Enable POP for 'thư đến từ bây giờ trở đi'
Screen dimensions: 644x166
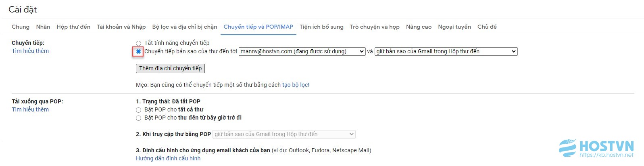point(138,118)
